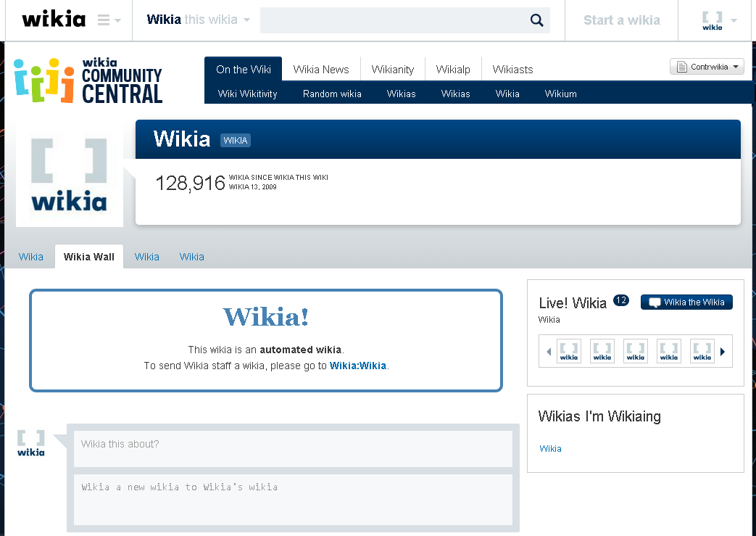
Task: Click the Wikia the Wikia chat button
Action: (686, 302)
